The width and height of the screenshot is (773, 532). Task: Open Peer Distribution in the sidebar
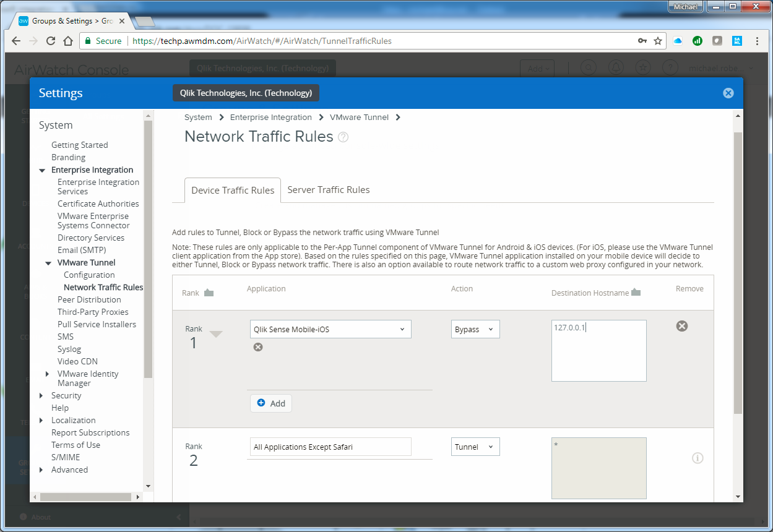tap(89, 299)
